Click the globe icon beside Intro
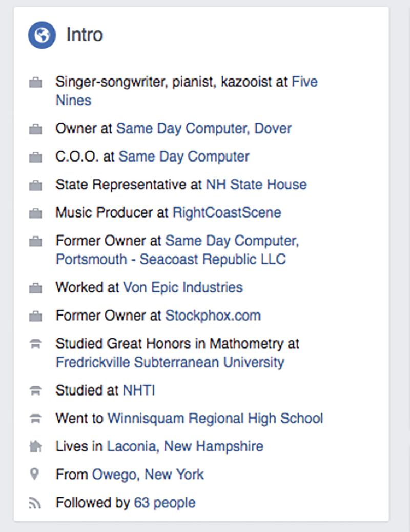Viewport: 410px width, 532px height. [42, 35]
